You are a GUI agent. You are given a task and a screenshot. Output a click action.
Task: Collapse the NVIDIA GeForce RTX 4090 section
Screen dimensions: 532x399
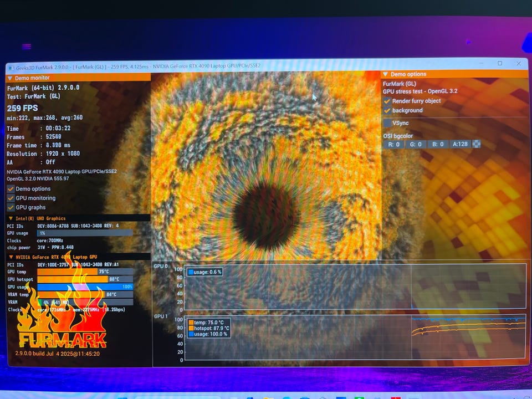pos(11,257)
